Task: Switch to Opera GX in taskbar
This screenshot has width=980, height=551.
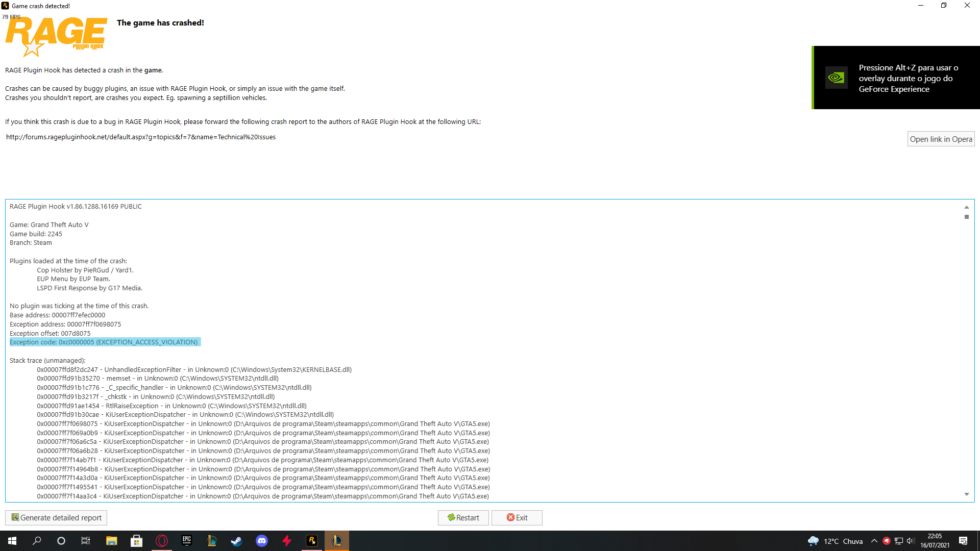Action: (x=162, y=541)
